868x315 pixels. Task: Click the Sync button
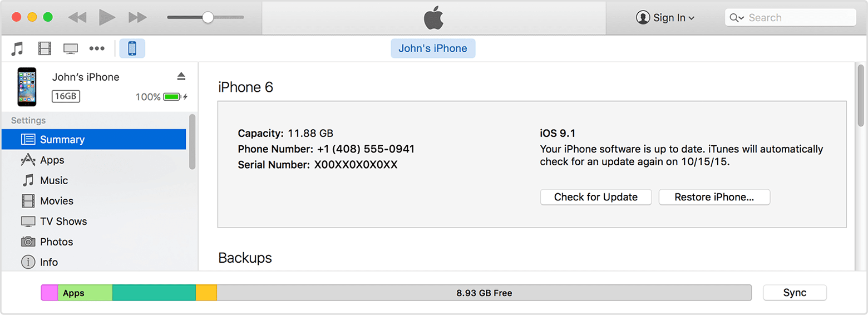pyautogui.click(x=795, y=293)
